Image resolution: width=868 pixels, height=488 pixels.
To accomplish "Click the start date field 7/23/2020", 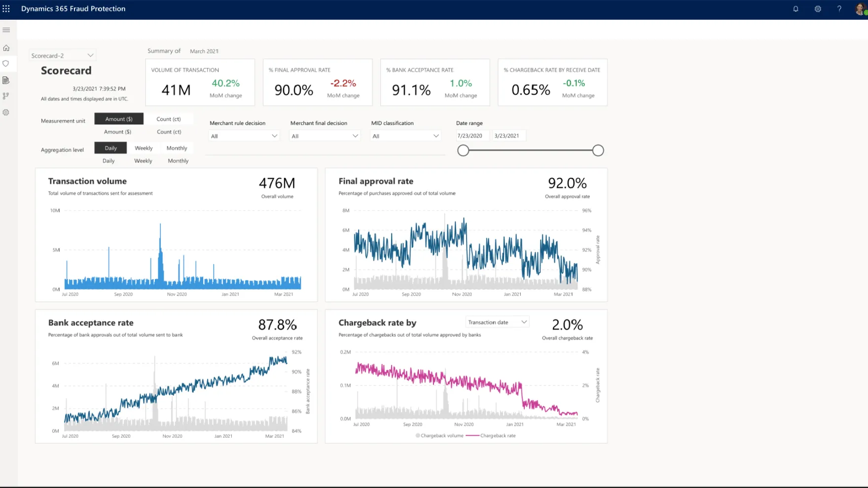I will [471, 136].
